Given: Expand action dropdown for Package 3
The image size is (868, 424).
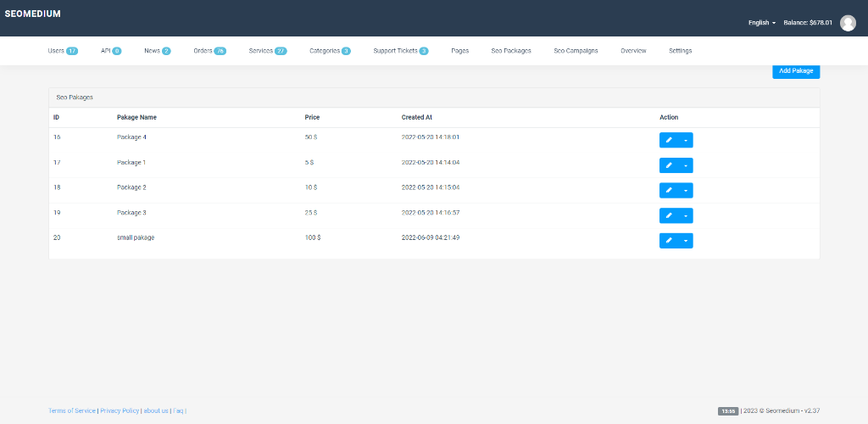Looking at the screenshot, I should coord(686,215).
